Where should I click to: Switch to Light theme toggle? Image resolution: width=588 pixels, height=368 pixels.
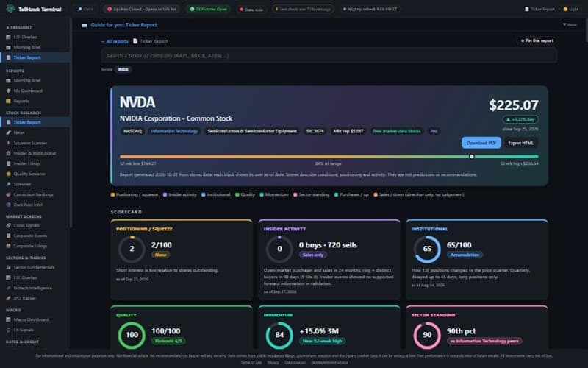pyautogui.click(x=571, y=9)
